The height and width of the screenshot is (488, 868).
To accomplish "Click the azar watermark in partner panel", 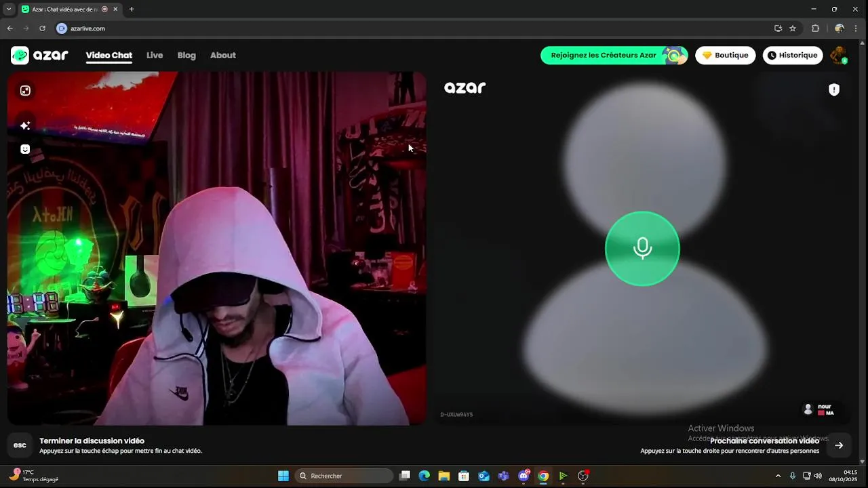I will click(x=465, y=87).
